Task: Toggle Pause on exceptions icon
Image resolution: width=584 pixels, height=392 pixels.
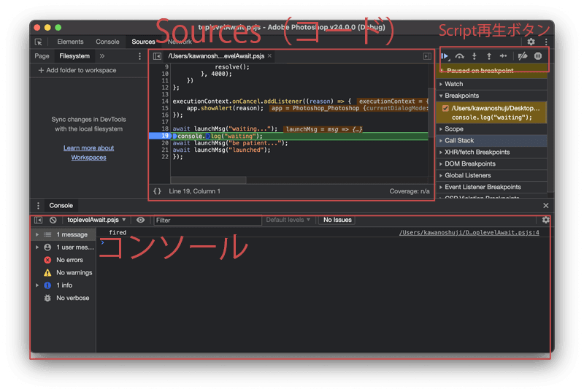Action: (538, 56)
